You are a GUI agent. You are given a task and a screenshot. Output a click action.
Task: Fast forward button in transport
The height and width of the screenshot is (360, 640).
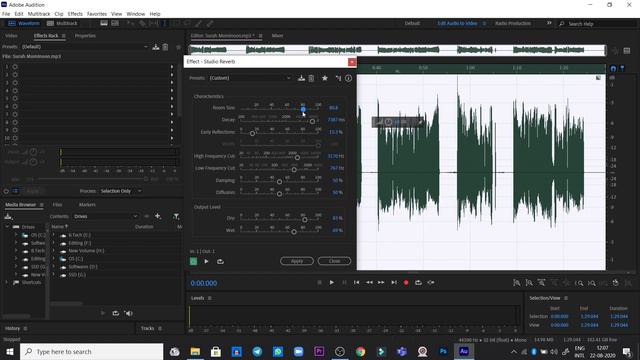(x=381, y=282)
